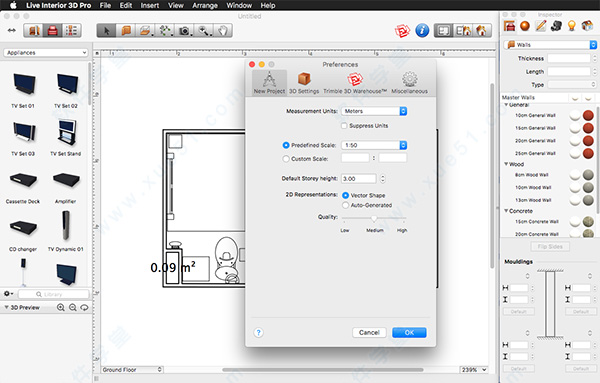Switch to 2D plan view

coord(443,31)
